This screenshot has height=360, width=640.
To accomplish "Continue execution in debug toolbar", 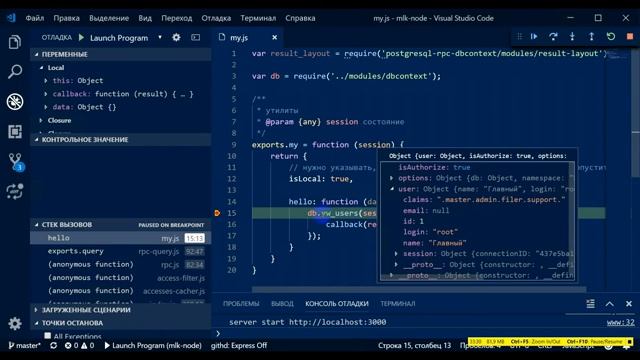I will [534, 37].
